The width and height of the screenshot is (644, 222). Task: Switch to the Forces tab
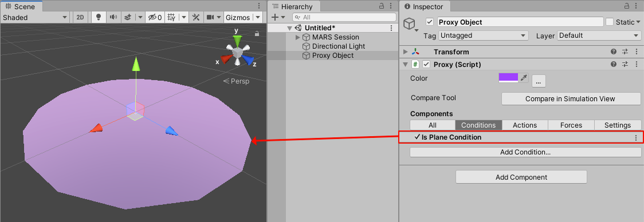click(571, 125)
